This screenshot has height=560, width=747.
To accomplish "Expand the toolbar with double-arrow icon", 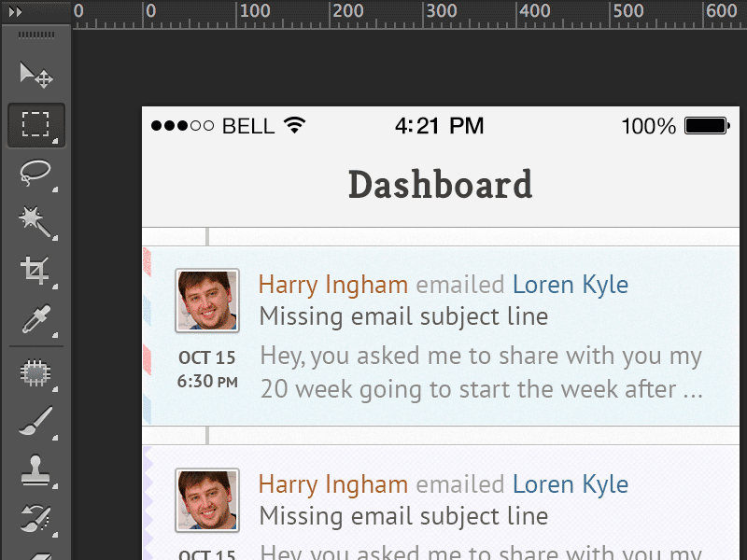I will click(x=15, y=12).
